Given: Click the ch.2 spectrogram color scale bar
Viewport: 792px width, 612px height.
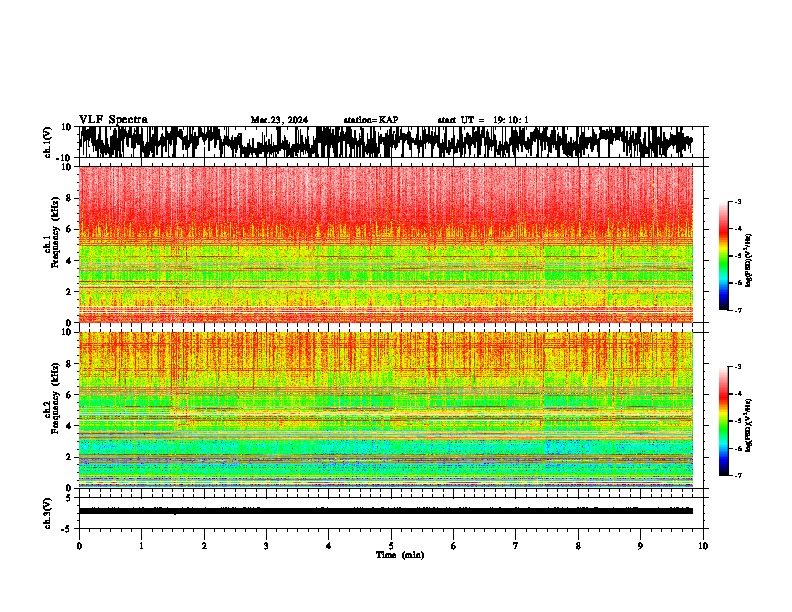Looking at the screenshot, I should pyautogui.click(x=724, y=421).
